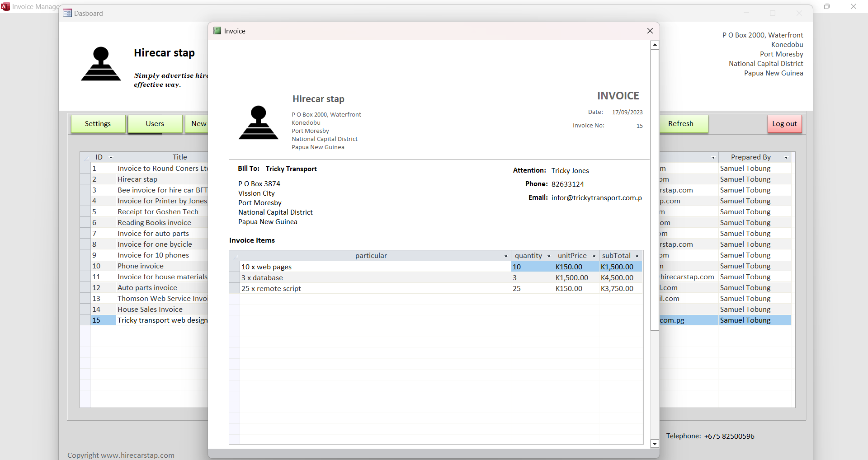Open the particular column dropdown arrow
The width and height of the screenshot is (868, 460).
click(506, 256)
